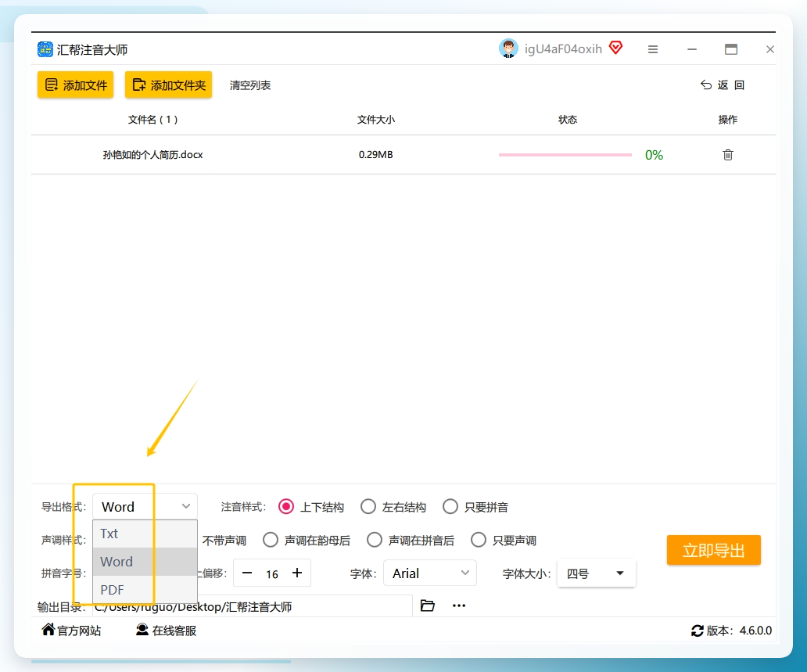807x672 pixels.
Task: Click the 文件大小 column header
Action: [375, 120]
